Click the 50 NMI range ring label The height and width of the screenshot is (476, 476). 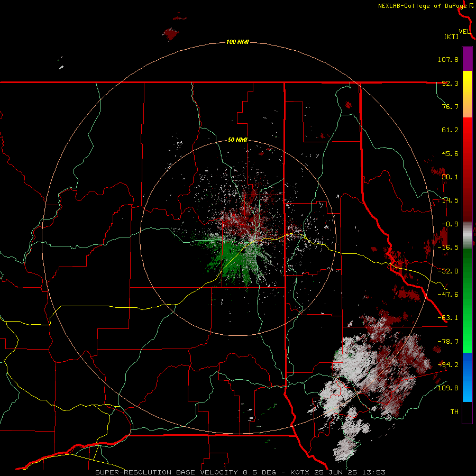coord(237,140)
